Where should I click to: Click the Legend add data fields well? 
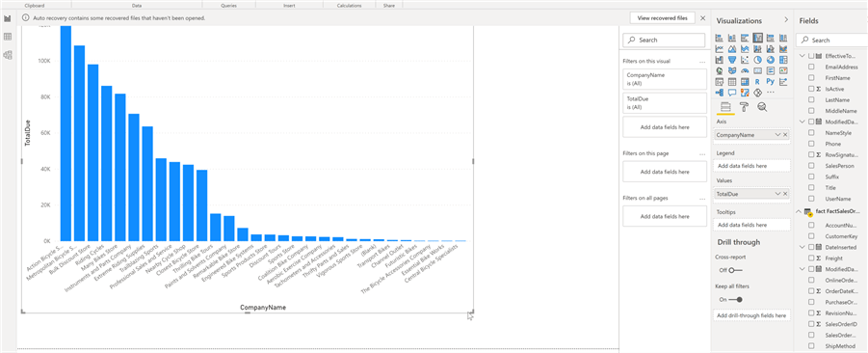click(x=751, y=165)
